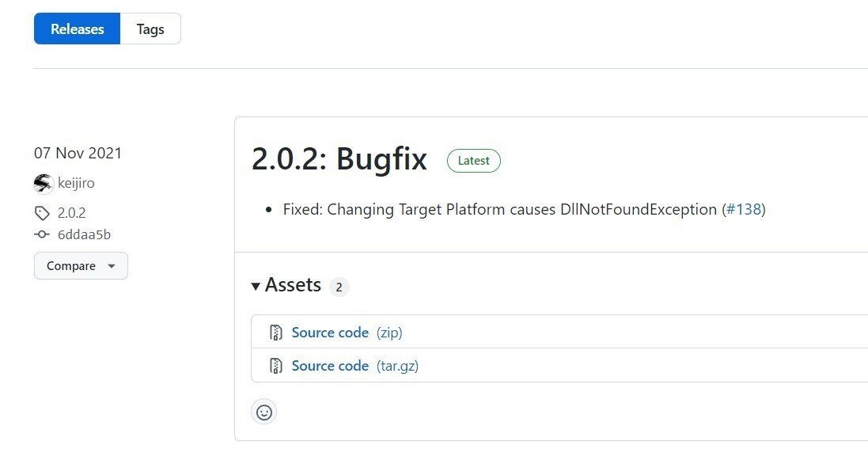Screen dimensions: 868x453
Task: Click the tag icon beside 2.0.2
Action: [x=42, y=213]
